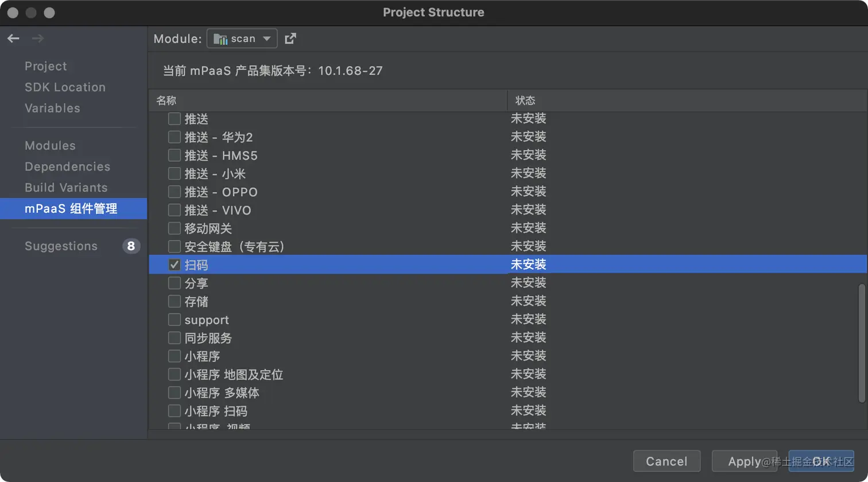Image resolution: width=868 pixels, height=482 pixels.
Task: Check the 小程序 多媒体 checkbox
Action: [x=175, y=392]
